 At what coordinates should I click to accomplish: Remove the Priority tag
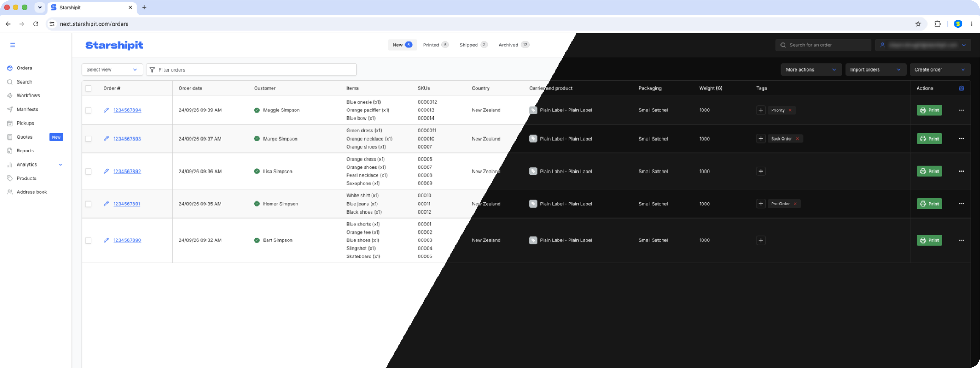(x=790, y=111)
